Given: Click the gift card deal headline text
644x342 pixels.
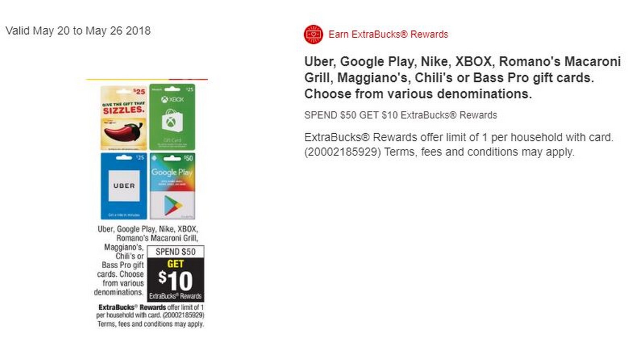Looking at the screenshot, I should pos(462,77).
